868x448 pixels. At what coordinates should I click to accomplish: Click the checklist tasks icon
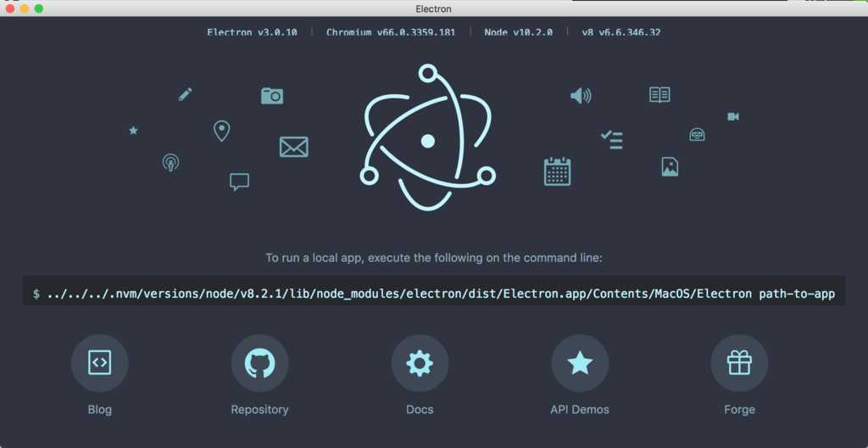(612, 140)
